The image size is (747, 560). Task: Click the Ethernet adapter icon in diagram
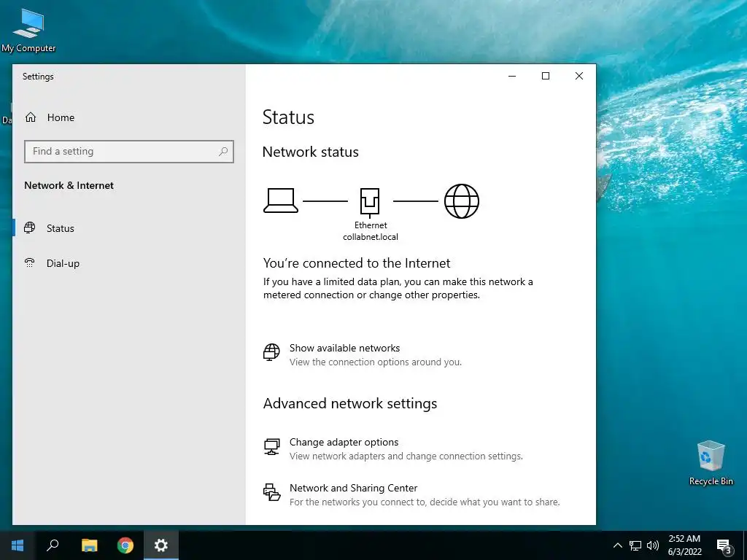(x=370, y=201)
